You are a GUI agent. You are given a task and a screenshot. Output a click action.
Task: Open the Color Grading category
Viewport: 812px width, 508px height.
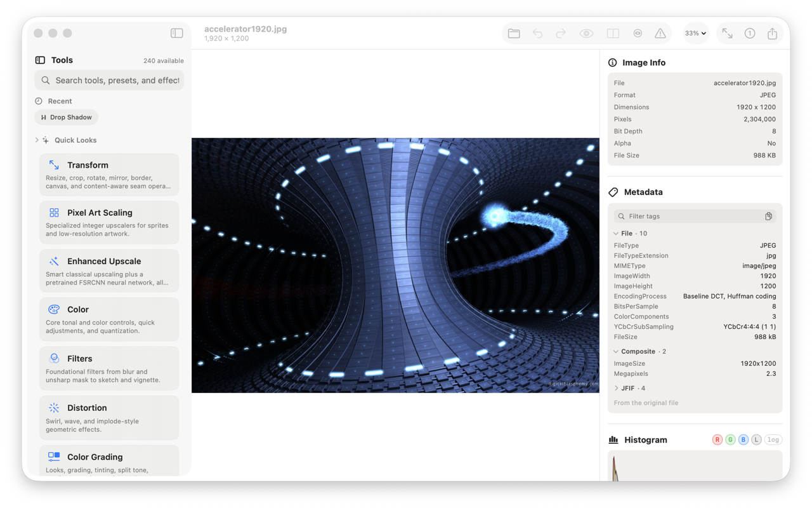point(109,460)
